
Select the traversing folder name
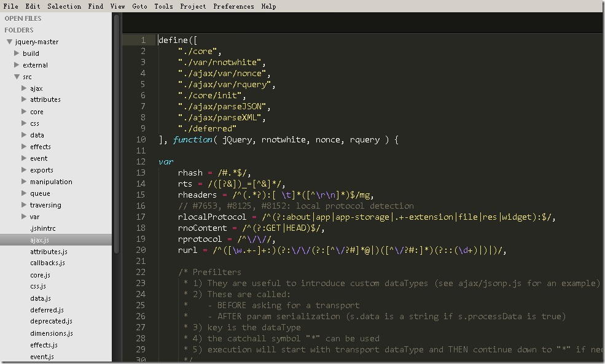click(45, 205)
